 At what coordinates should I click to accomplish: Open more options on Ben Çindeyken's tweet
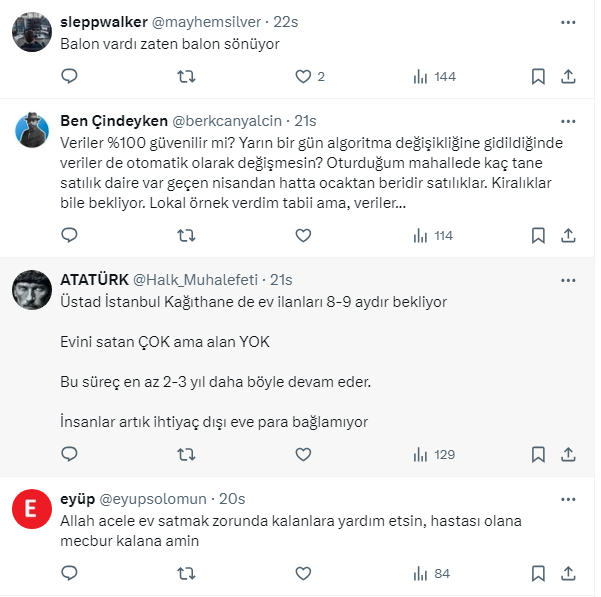coord(568,120)
